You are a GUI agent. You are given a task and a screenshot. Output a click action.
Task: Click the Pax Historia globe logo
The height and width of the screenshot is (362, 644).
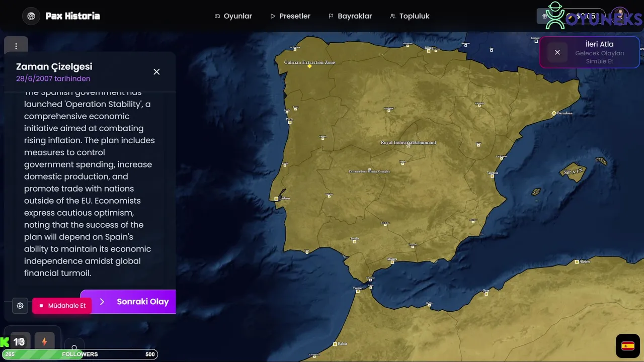click(x=31, y=16)
